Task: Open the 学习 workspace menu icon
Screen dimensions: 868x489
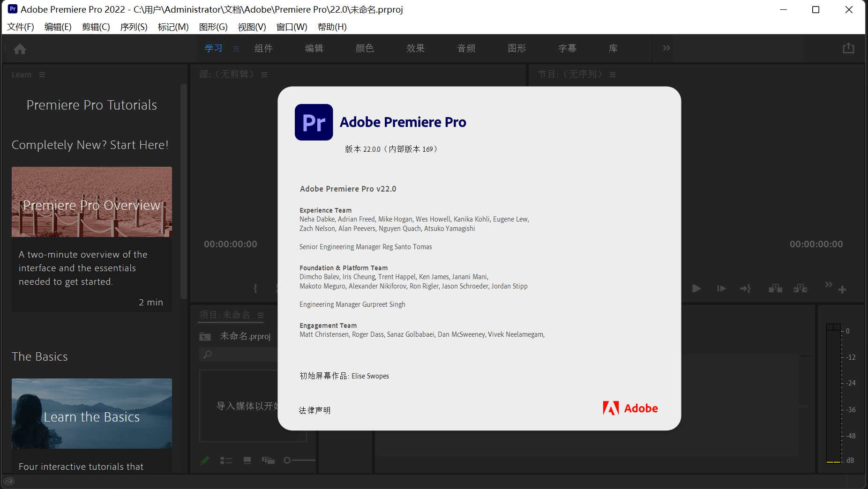Action: [236, 49]
